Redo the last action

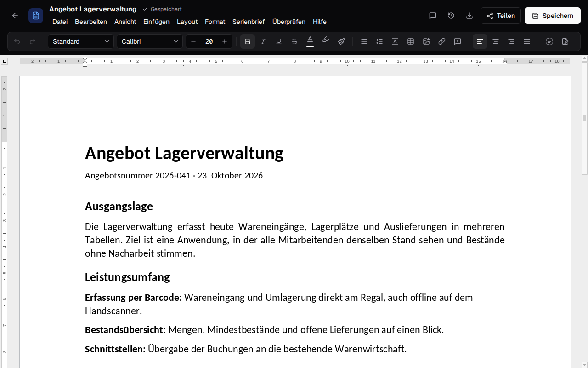click(x=33, y=41)
